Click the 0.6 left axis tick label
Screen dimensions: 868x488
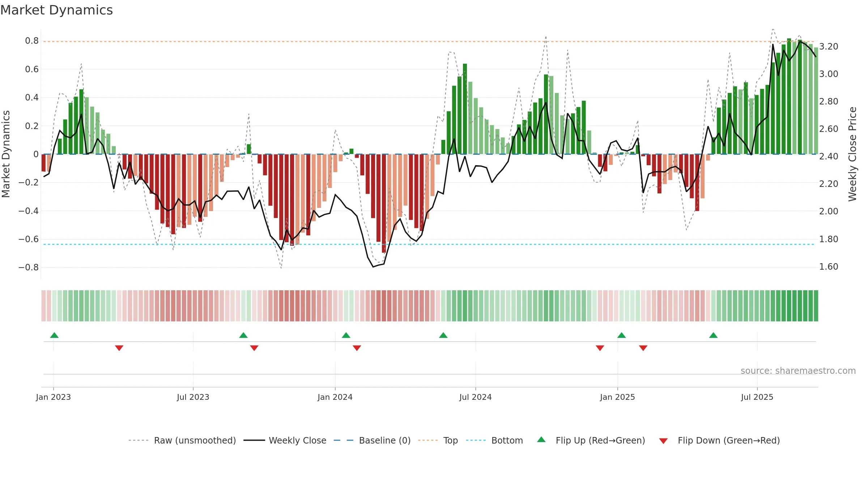(x=32, y=69)
